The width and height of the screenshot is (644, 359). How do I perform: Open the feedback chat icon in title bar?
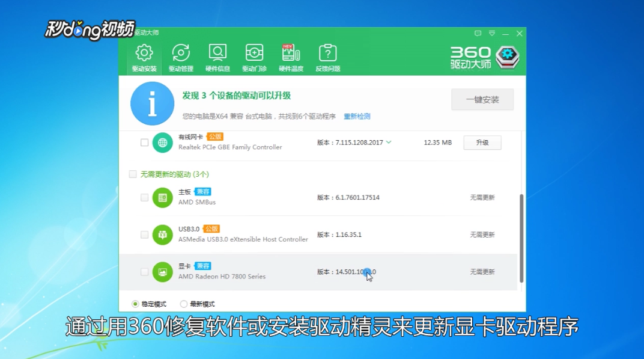click(478, 33)
